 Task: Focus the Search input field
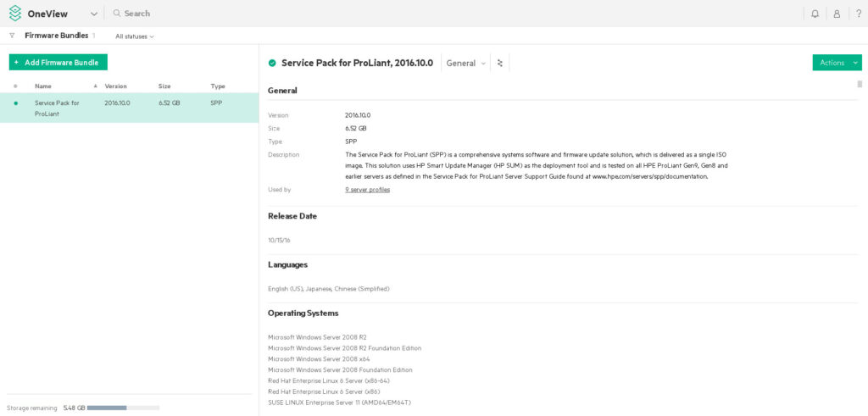coord(136,14)
